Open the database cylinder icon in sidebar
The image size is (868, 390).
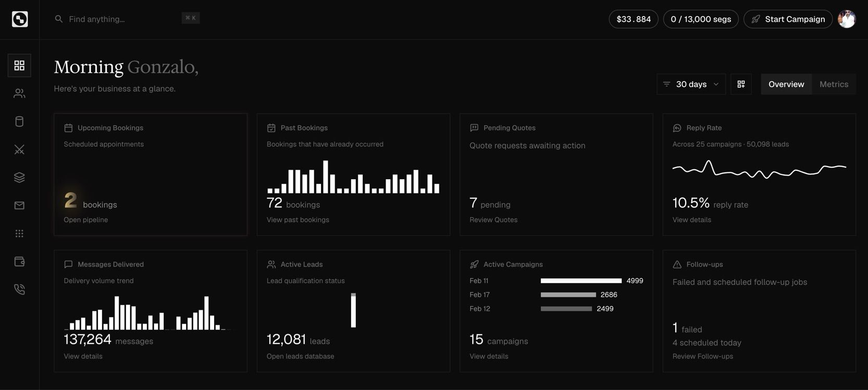click(x=19, y=122)
